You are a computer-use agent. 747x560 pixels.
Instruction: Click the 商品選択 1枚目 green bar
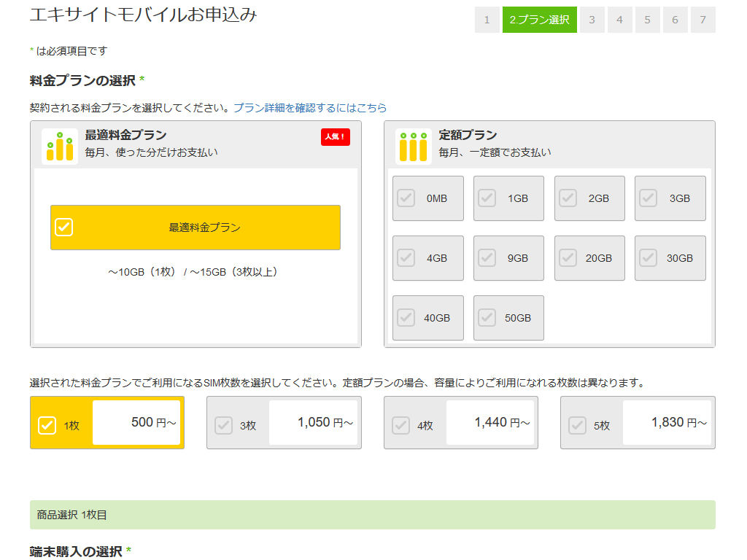click(x=373, y=515)
